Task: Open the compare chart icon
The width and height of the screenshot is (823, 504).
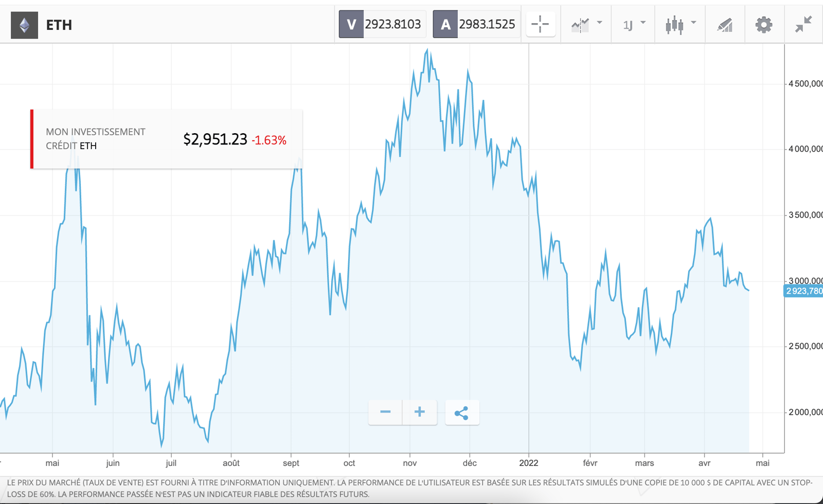Action: tap(580, 24)
